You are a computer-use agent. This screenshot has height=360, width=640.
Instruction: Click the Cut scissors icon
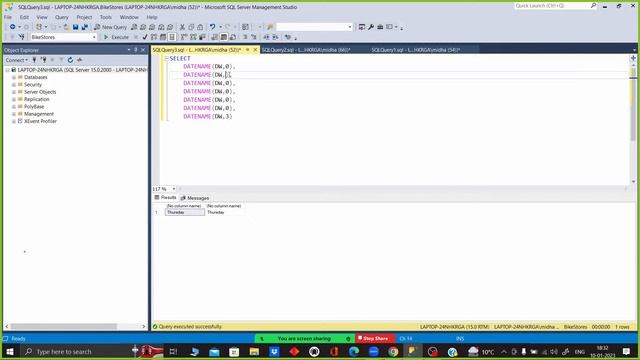point(182,27)
